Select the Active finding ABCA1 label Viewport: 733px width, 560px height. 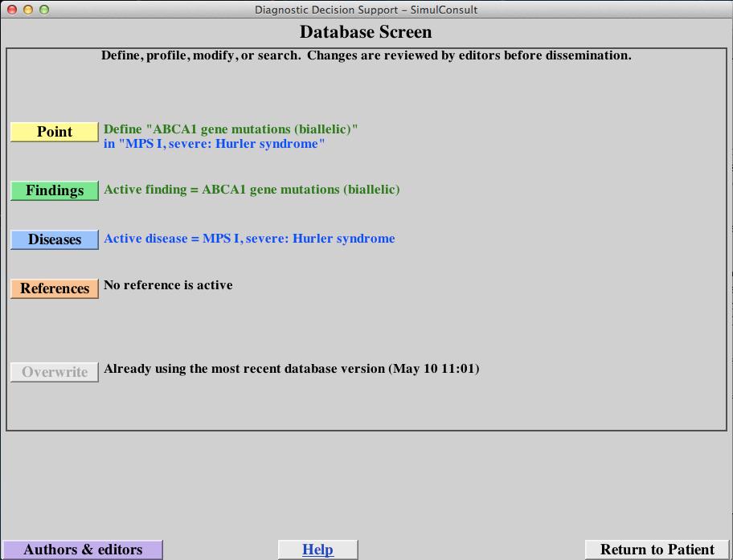(x=252, y=190)
